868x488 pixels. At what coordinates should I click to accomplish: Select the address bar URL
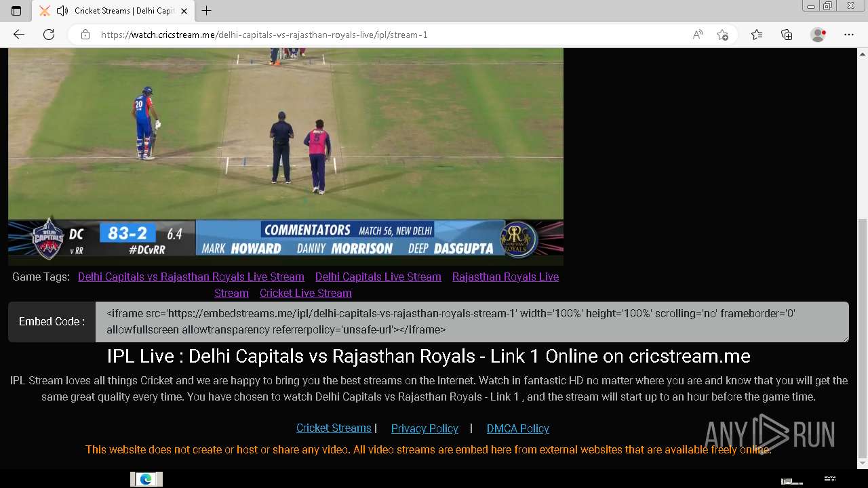point(264,35)
